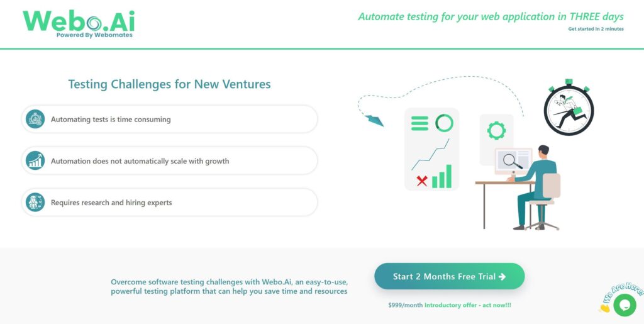Click the magnifying glass on monitor
The height and width of the screenshot is (324, 644).
[514, 162]
